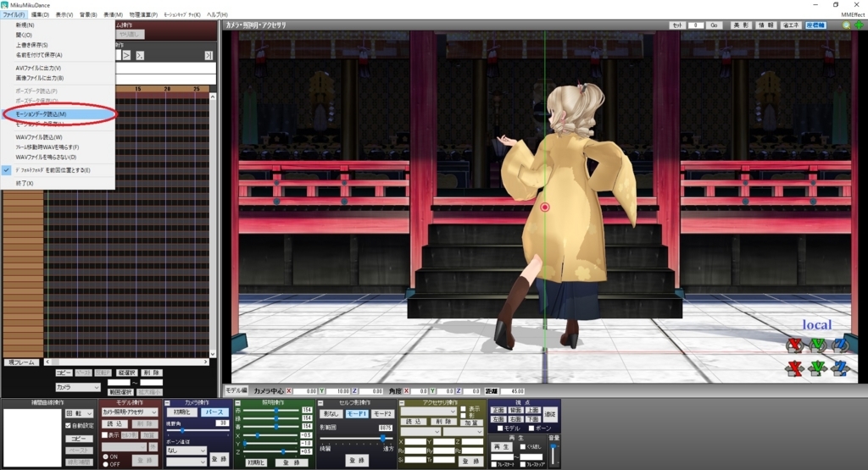Image resolution: width=868 pixels, height=470 pixels.
Task: Collapse the 照明操作 panel with minus icon
Action: tap(237, 403)
